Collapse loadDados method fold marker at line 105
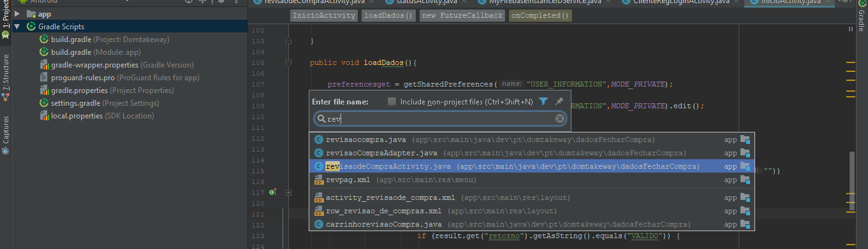Screen dimensions: 868x249 289,62
